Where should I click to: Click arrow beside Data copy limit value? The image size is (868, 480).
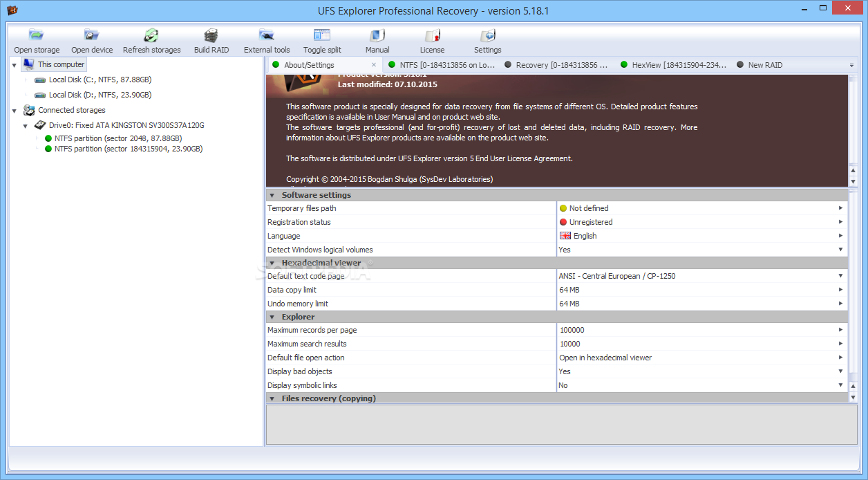point(841,290)
